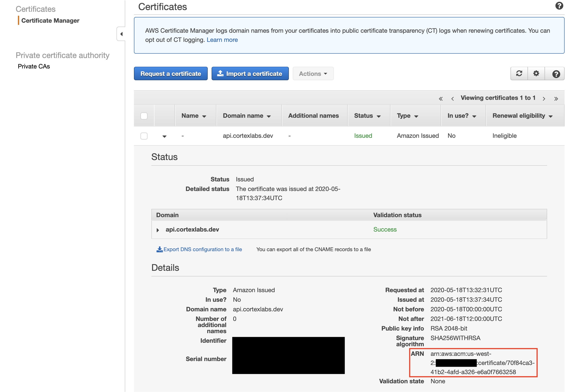Click the refresh certificates icon
The image size is (572, 392).
pyautogui.click(x=519, y=73)
